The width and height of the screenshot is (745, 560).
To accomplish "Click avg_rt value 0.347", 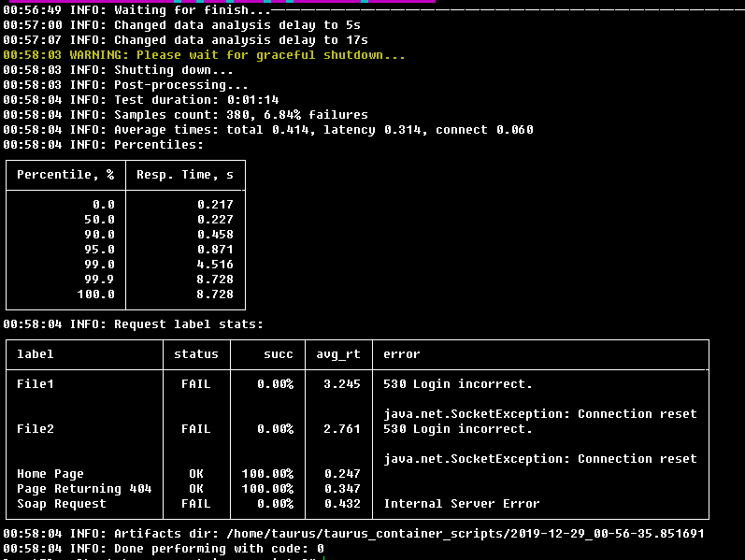I will pyautogui.click(x=342, y=489).
